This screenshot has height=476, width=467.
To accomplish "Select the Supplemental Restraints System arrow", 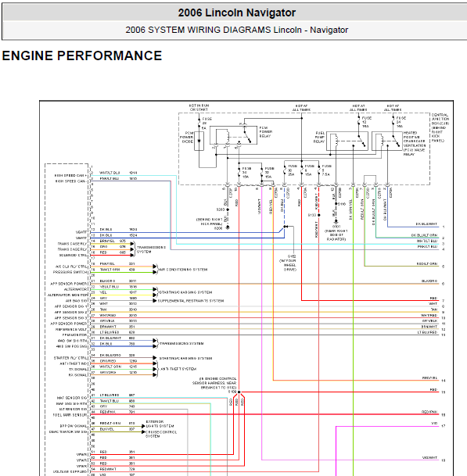I will point(155,301).
